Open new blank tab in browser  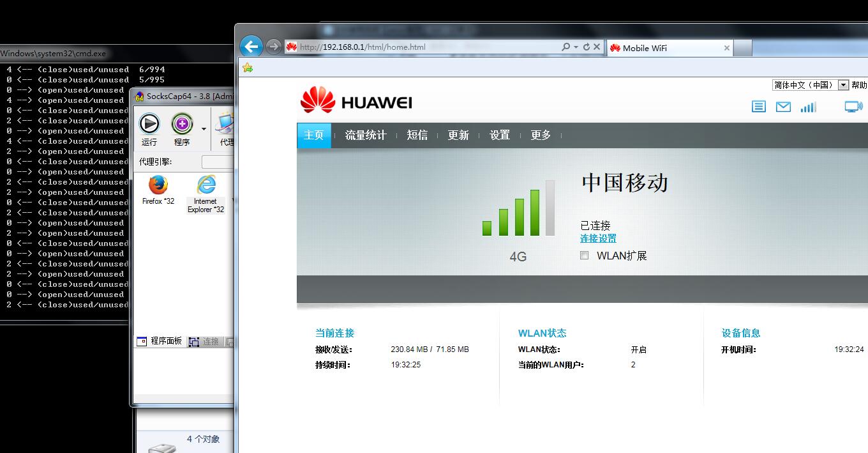coord(743,48)
